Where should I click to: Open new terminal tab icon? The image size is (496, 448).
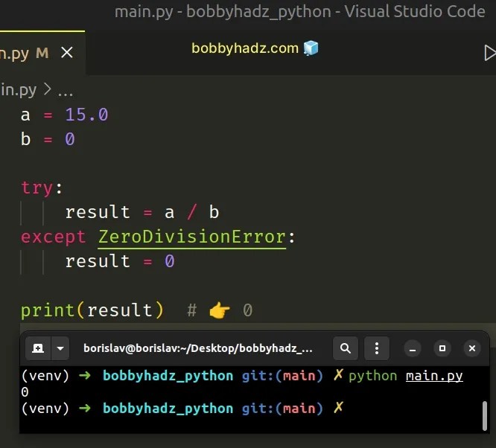click(38, 348)
